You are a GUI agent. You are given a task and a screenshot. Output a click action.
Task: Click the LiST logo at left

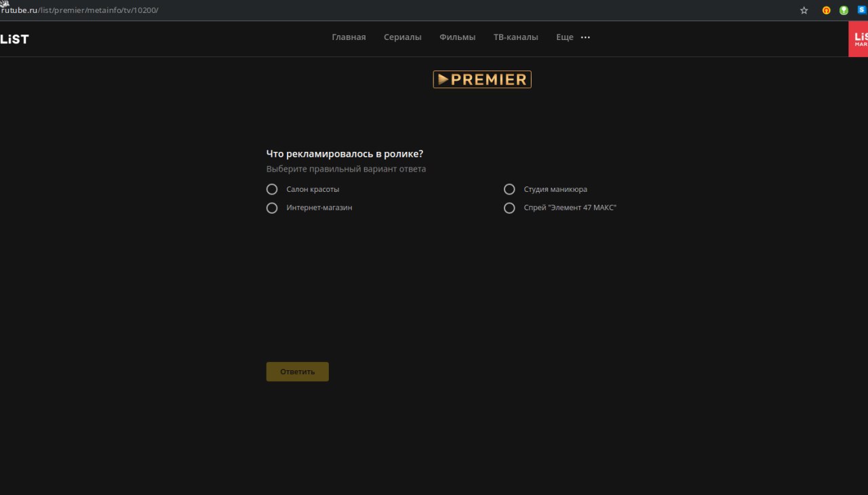click(14, 39)
